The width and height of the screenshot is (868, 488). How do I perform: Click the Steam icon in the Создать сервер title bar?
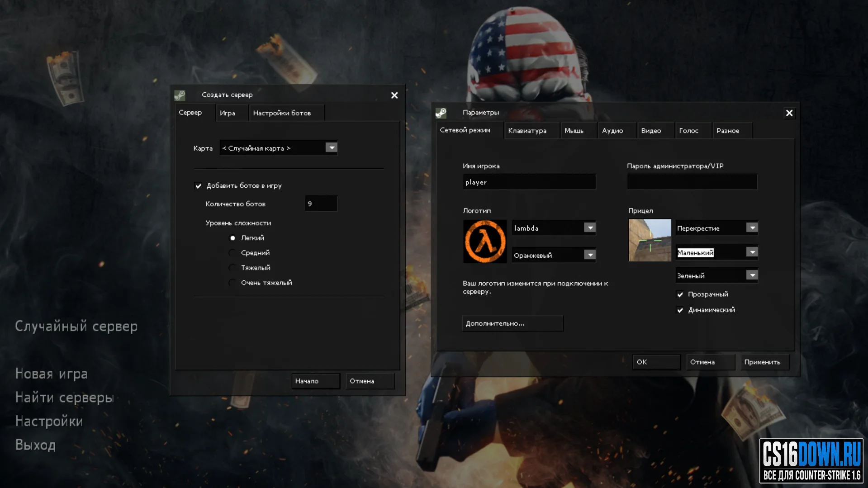pyautogui.click(x=180, y=95)
